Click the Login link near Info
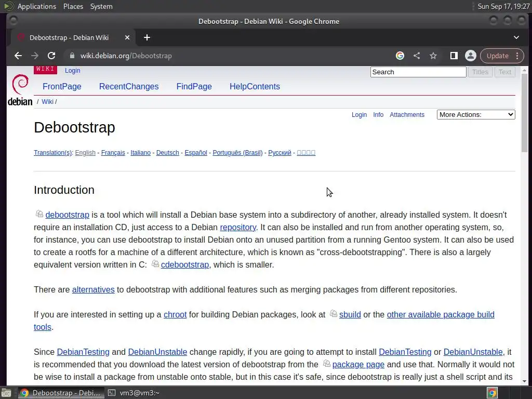Viewport: 532px width, 399px height. [x=359, y=115]
